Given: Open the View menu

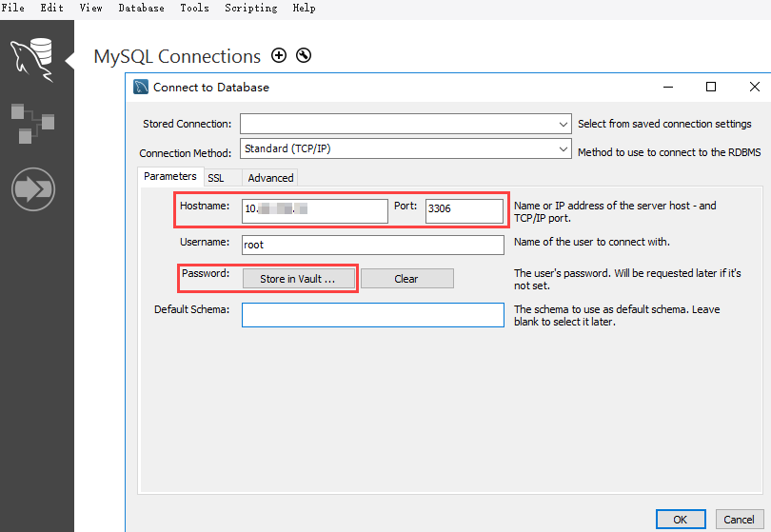Looking at the screenshot, I should pos(91,8).
